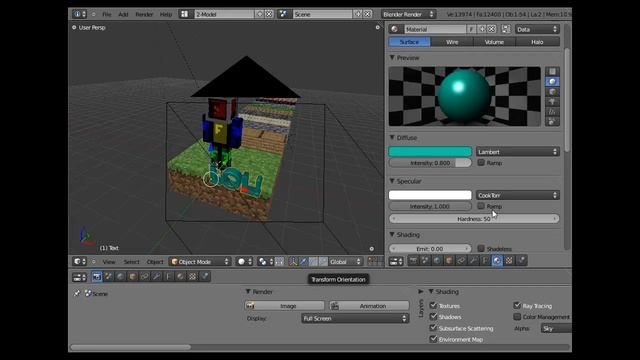
Task: Enable Diffuse Ramp checkbox
Action: (481, 162)
